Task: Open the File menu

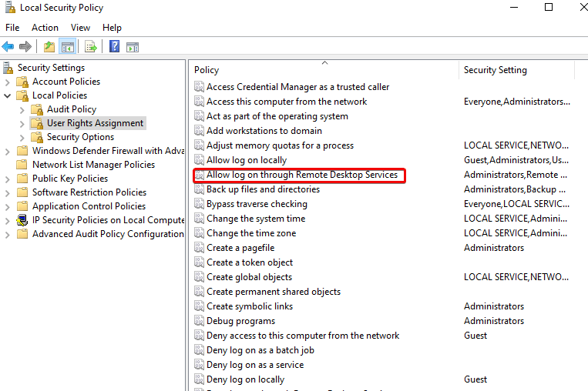Action: (12, 28)
